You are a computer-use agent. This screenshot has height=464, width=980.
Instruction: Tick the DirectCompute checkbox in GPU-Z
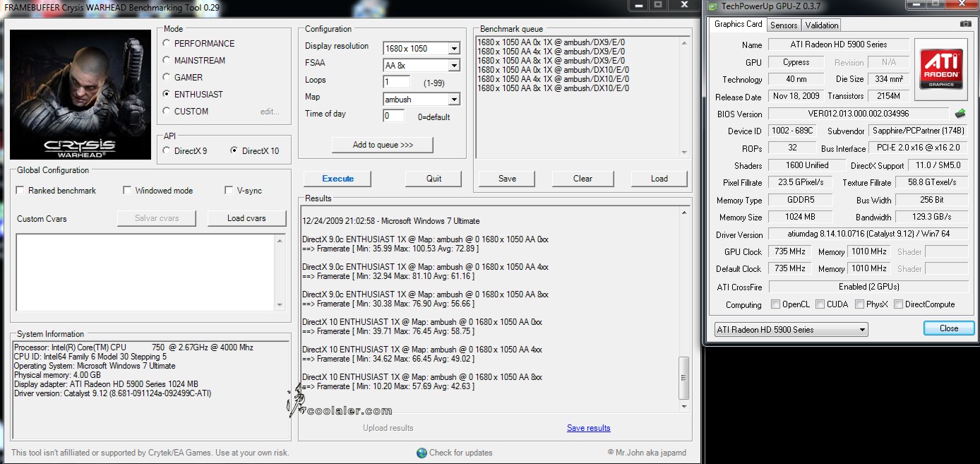(898, 304)
